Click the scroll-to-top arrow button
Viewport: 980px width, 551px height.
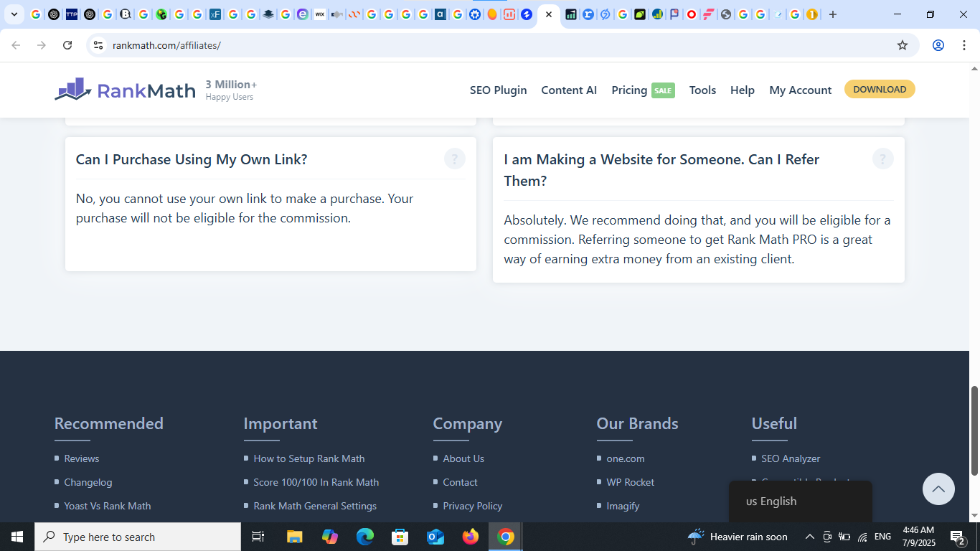938,489
